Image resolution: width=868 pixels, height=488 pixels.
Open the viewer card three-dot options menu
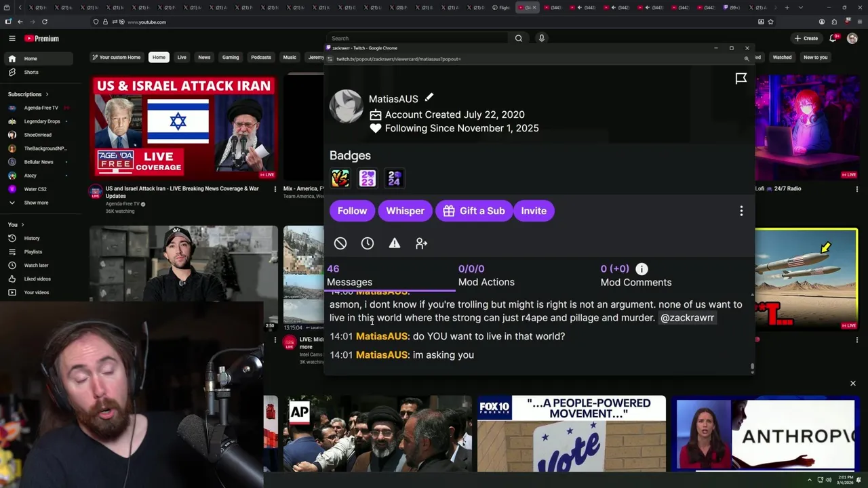click(x=741, y=211)
